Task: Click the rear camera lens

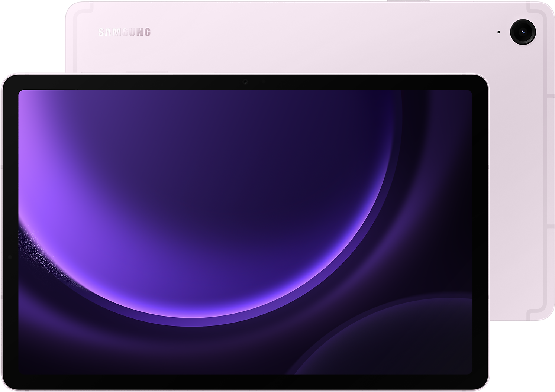Action: point(523,32)
